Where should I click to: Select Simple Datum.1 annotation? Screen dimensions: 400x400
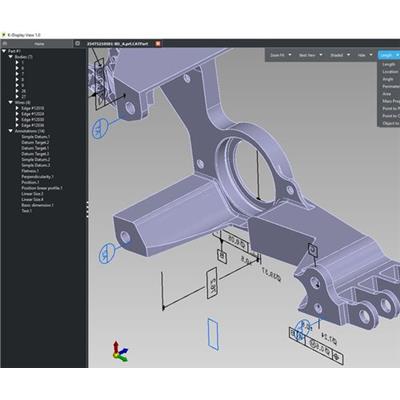coord(36,137)
